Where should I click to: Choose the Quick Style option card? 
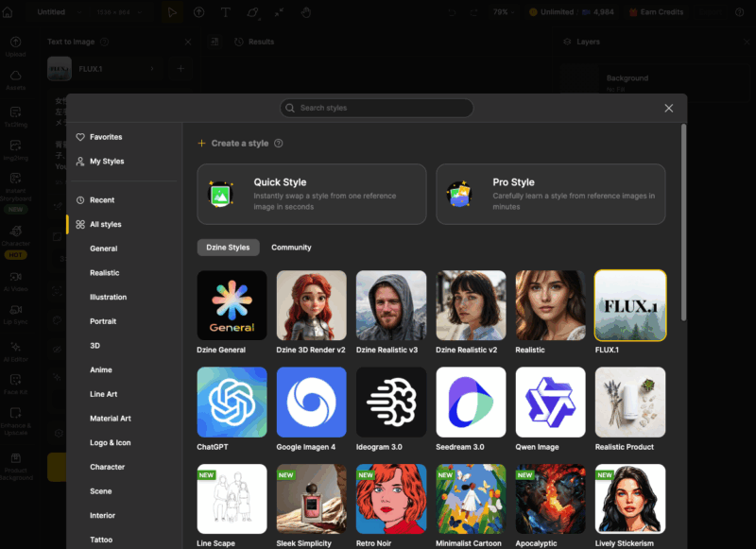(x=312, y=194)
